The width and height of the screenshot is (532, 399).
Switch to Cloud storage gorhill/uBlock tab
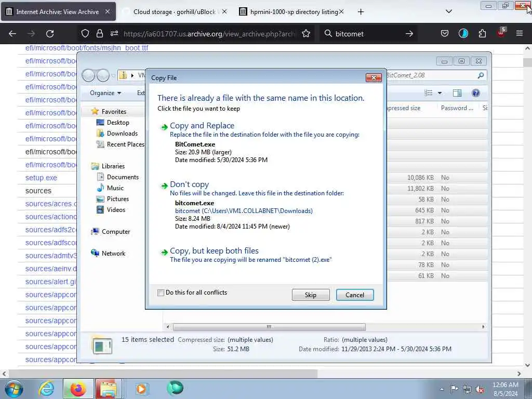(175, 12)
